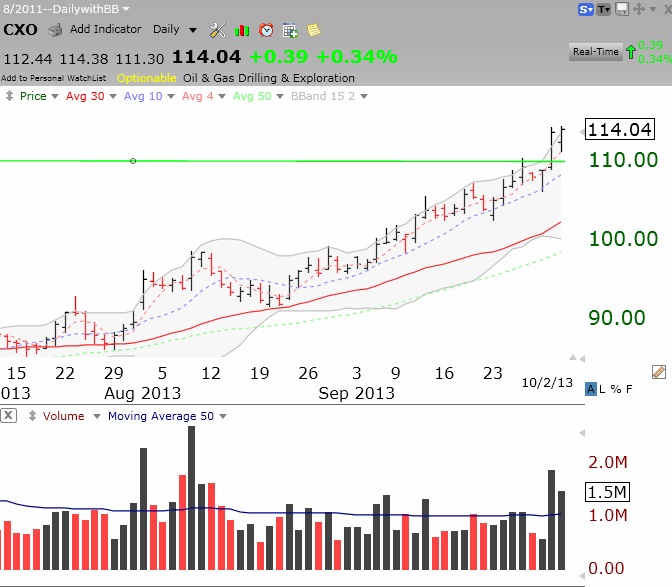This screenshot has height=587, width=672.
Task: Click the calendar with plus sign icon
Action: [x=290, y=30]
